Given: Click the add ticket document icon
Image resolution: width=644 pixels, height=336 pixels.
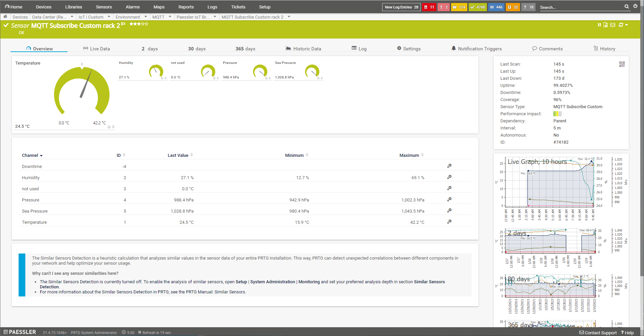Looking at the screenshot, I should click(605, 25).
